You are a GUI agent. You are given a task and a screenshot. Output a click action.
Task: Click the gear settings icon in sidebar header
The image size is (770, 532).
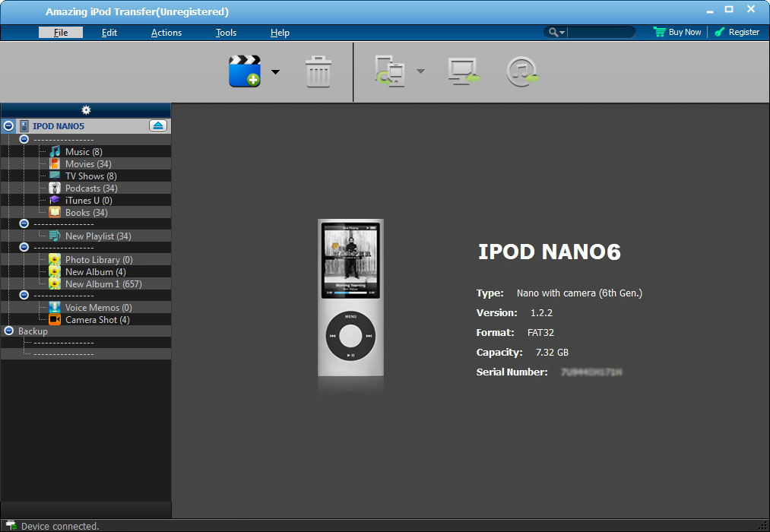(86, 110)
